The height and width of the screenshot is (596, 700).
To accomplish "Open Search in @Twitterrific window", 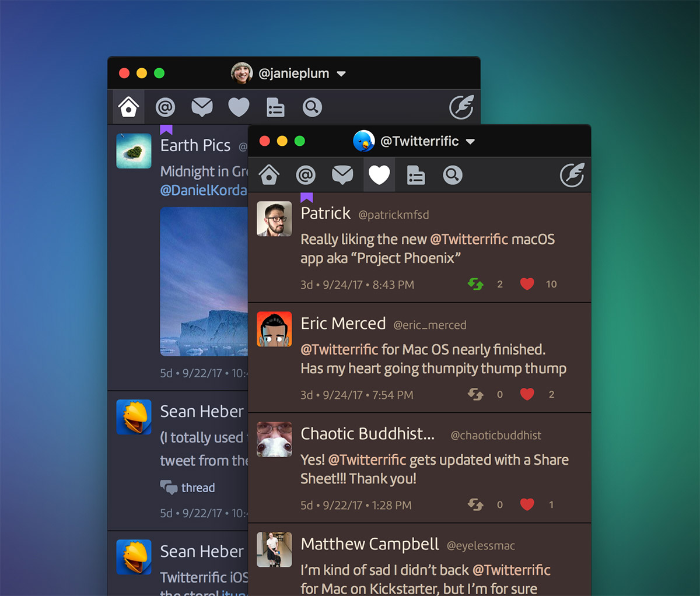I will (452, 175).
